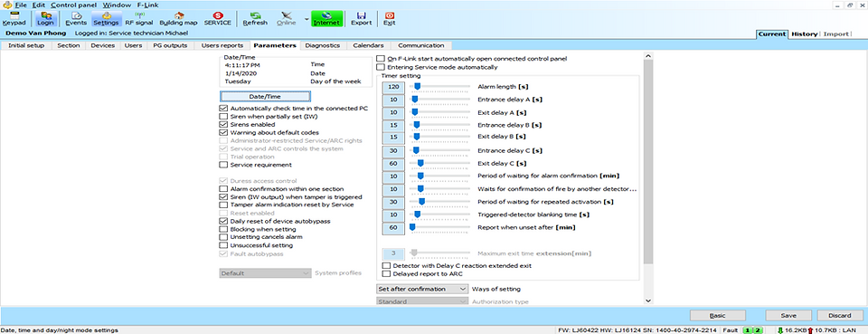Click the Refresh toolbar icon
Viewport: 868px width, 334px height.
[x=255, y=19]
